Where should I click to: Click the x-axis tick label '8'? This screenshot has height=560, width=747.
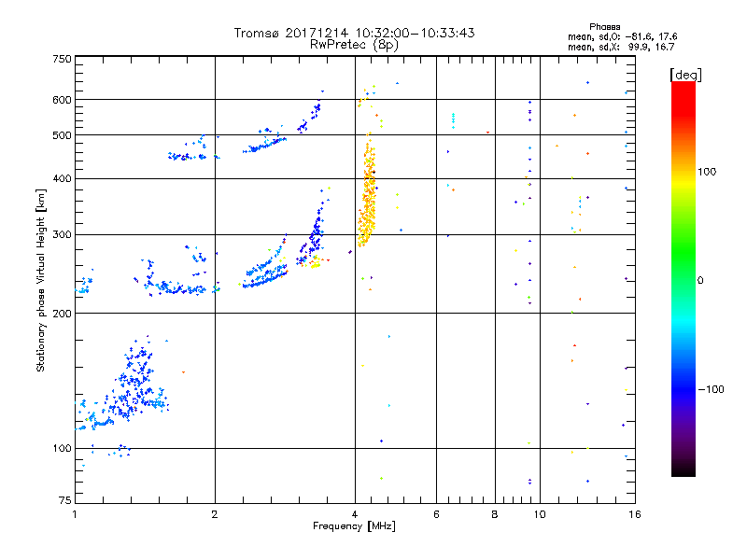pos(495,514)
